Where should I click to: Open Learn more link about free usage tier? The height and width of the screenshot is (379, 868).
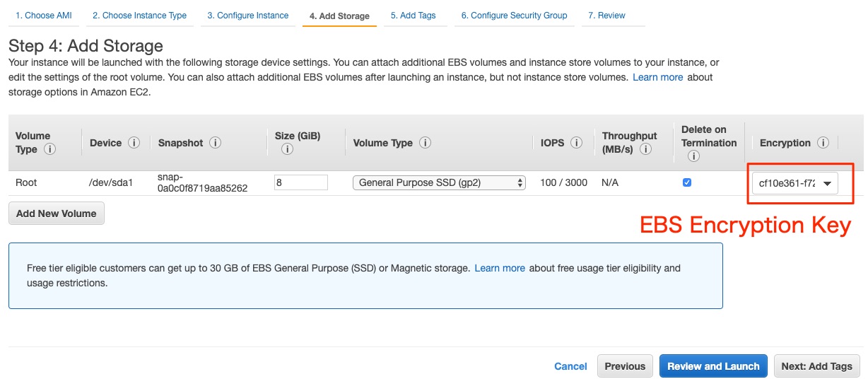[x=500, y=268]
